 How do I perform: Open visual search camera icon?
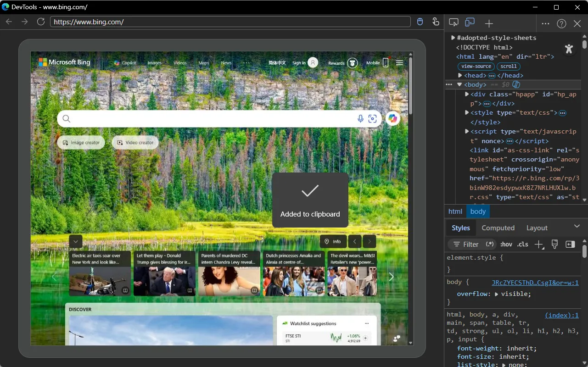[x=373, y=119]
